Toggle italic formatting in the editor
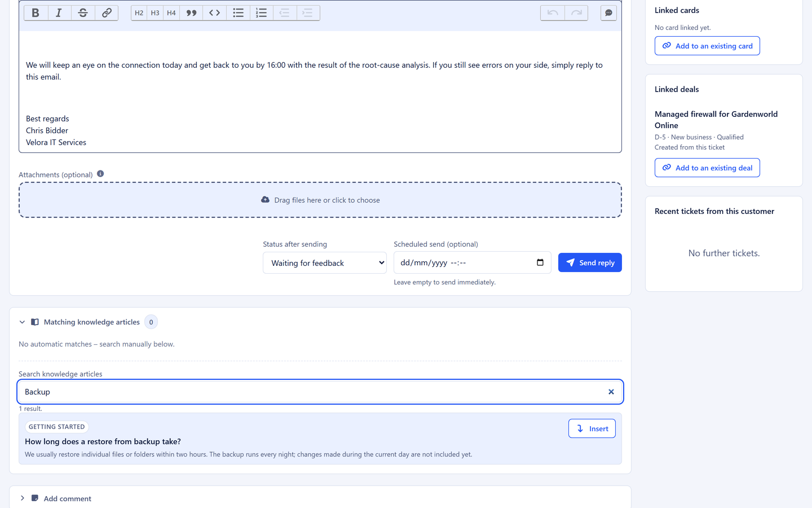This screenshot has width=812, height=508. click(59, 13)
